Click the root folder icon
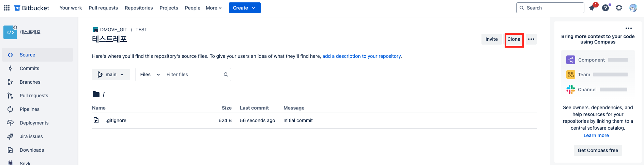This screenshot has height=165, width=644. point(96,95)
